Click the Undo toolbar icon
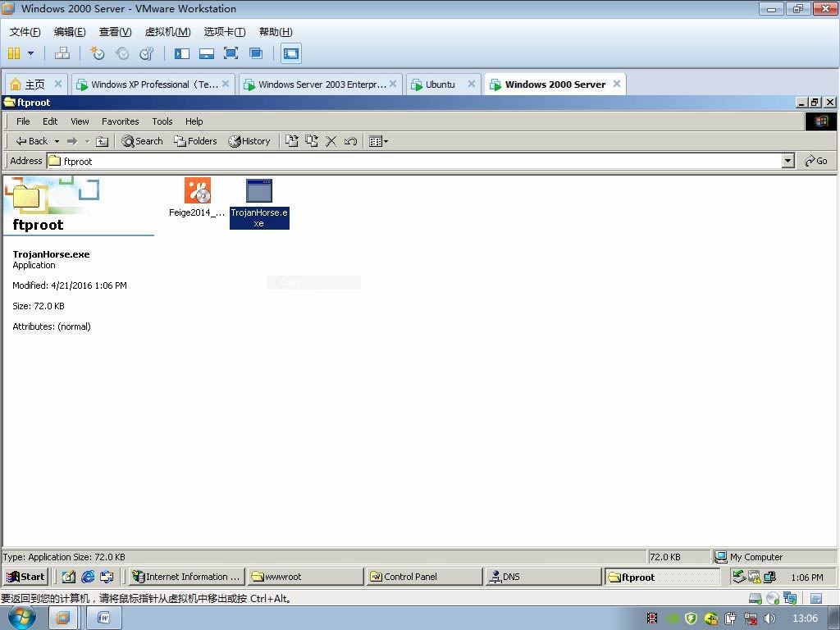Screen dimensions: 840x630 [x=351, y=141]
